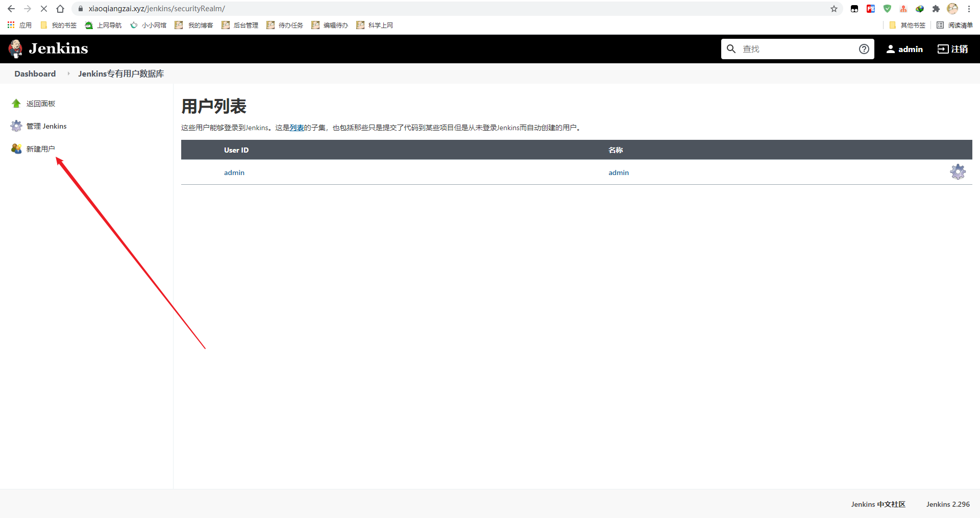The height and width of the screenshot is (518, 980).
Task: Open admin link in 名称 column
Action: click(x=619, y=172)
